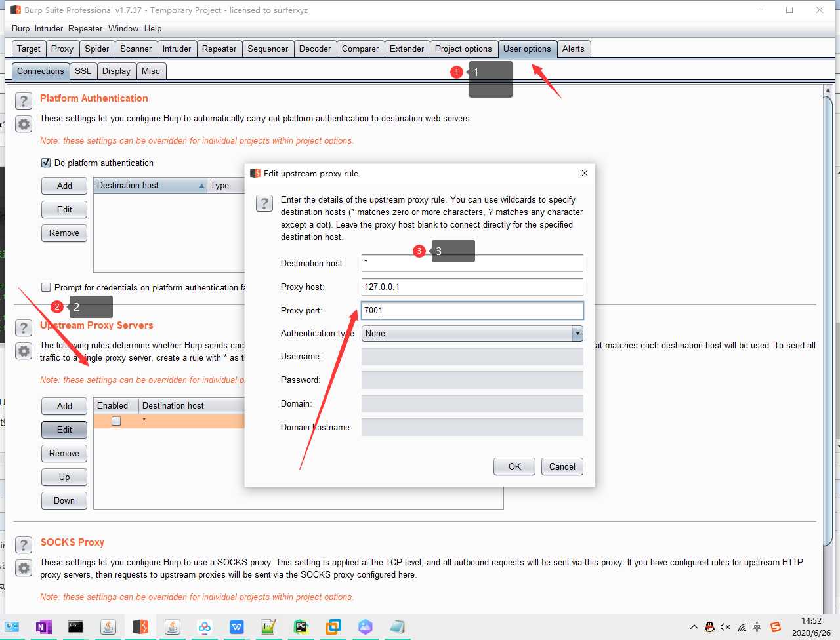The height and width of the screenshot is (640, 840).
Task: Click Remove in Upstream Proxy Servers section
Action: 64,453
